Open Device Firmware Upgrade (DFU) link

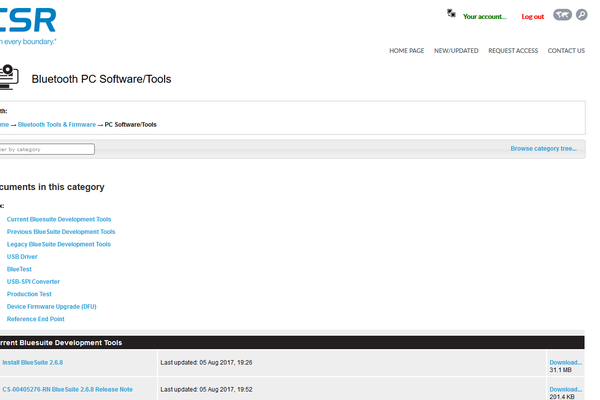tap(52, 306)
